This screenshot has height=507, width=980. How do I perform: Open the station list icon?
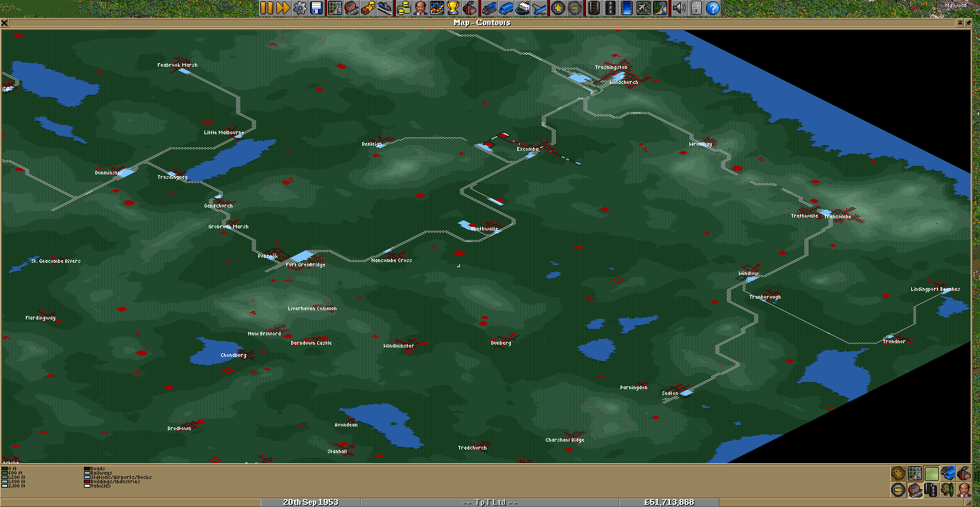384,9
